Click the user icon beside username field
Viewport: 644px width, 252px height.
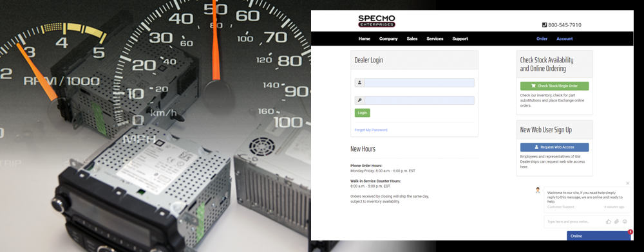[x=360, y=83]
